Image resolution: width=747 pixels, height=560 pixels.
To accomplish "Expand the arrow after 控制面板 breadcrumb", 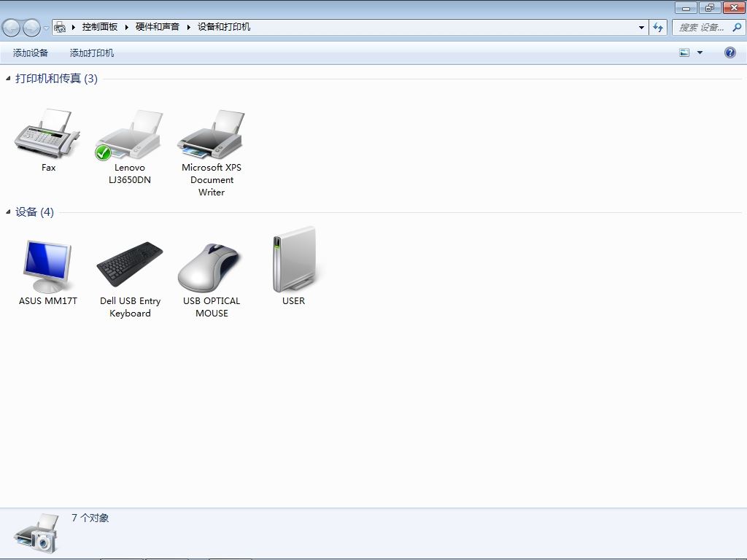I will tap(127, 27).
